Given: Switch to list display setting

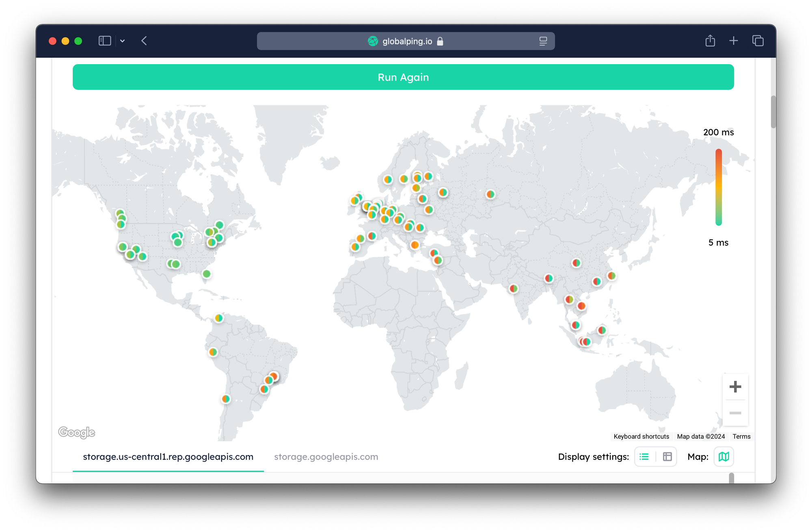Looking at the screenshot, I should pyautogui.click(x=644, y=457).
